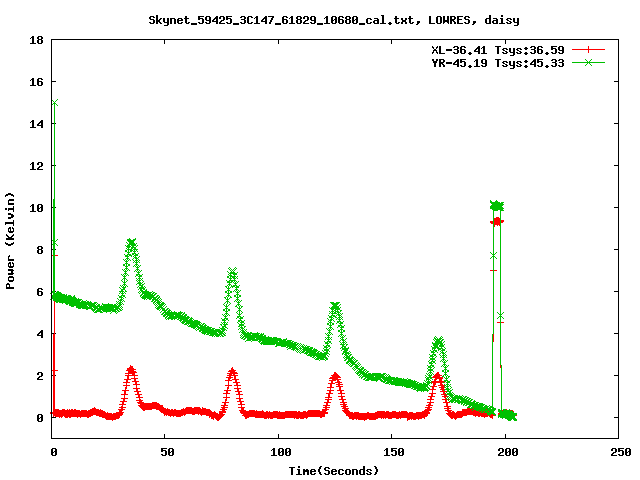The height and width of the screenshot is (480, 640).
Task: Click the green YR legend line sample
Action: click(588, 62)
